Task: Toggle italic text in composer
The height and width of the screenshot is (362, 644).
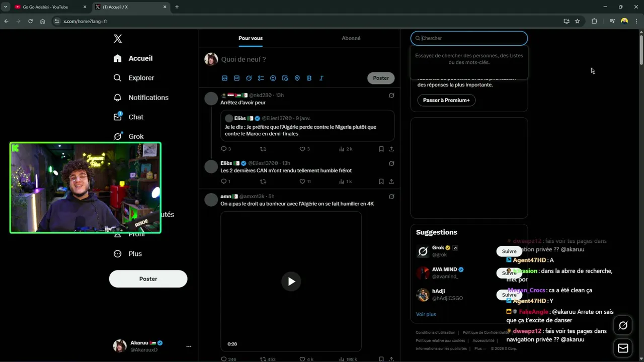Action: pos(321,78)
